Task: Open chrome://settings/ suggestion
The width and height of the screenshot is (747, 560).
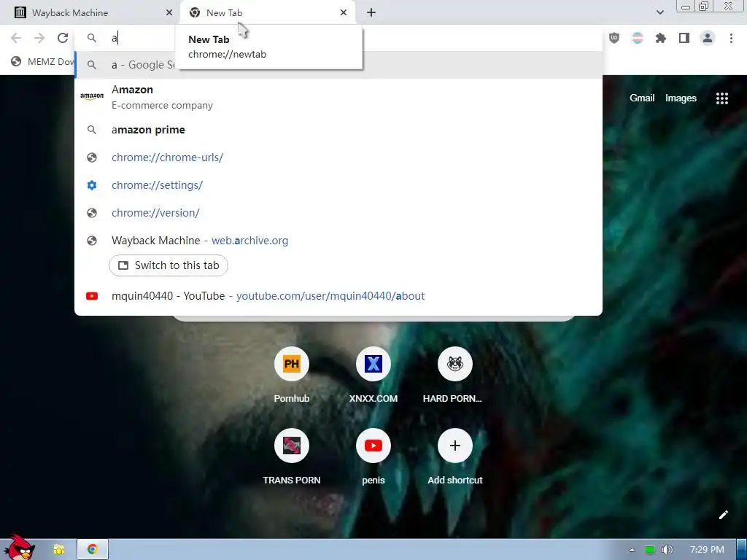Action: point(338,185)
